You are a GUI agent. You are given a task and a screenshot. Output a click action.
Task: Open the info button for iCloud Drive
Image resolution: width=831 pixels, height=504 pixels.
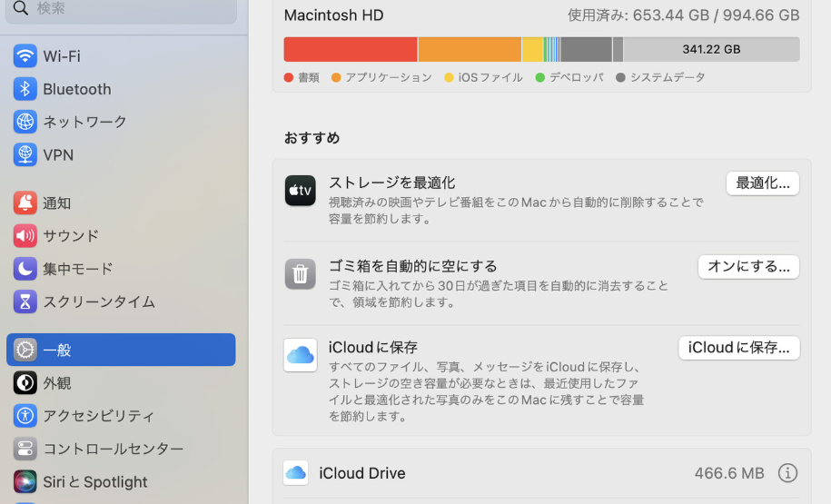pos(787,473)
